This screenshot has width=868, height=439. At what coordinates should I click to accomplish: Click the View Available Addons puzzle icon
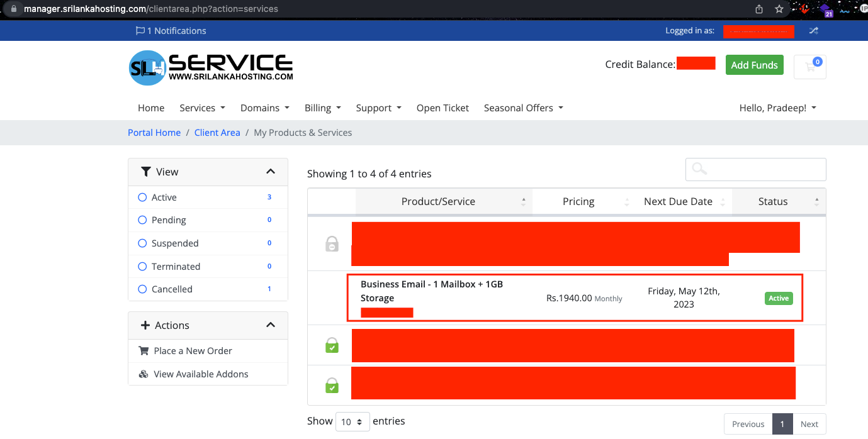(x=144, y=374)
